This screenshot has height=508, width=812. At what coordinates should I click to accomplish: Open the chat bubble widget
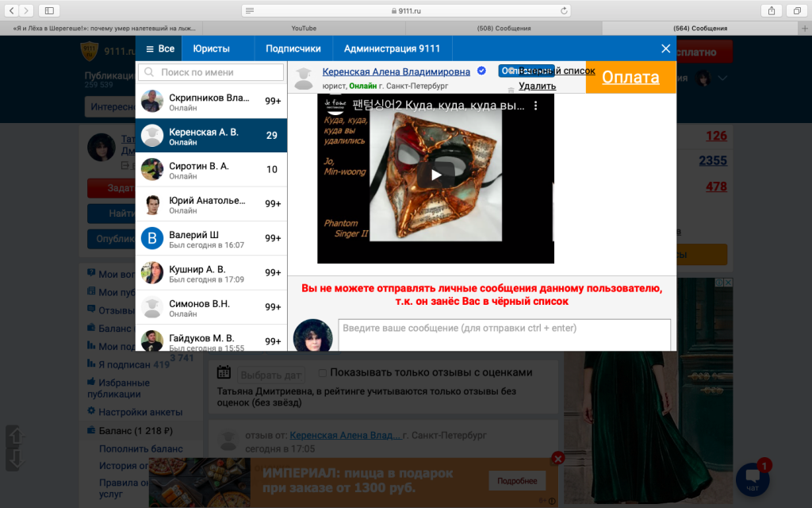coord(752,478)
